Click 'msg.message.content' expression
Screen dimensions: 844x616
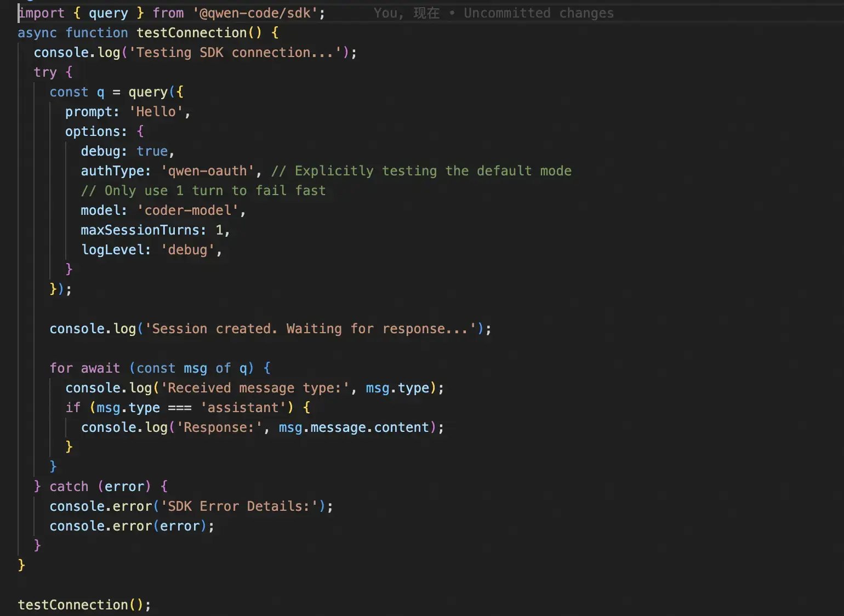353,427
